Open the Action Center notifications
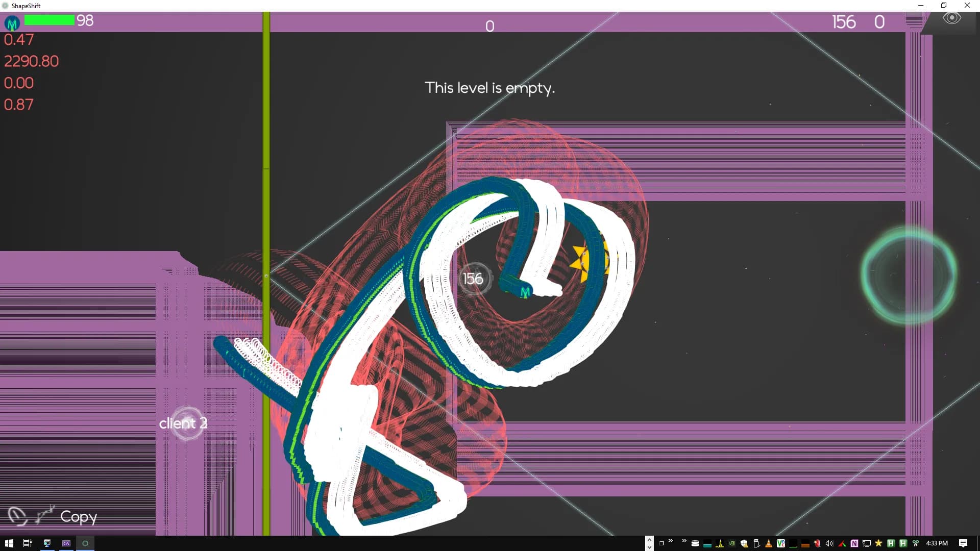Screen dimensions: 980x551 point(963,543)
